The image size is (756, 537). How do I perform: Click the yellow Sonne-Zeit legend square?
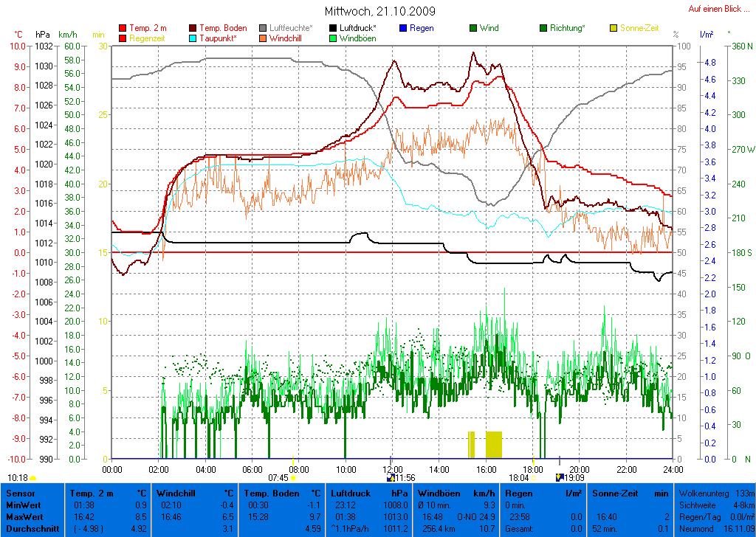614,29
